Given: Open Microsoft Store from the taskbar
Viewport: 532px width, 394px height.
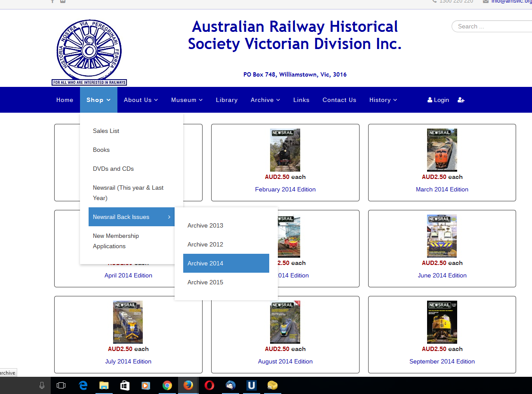Looking at the screenshot, I should [x=125, y=385].
